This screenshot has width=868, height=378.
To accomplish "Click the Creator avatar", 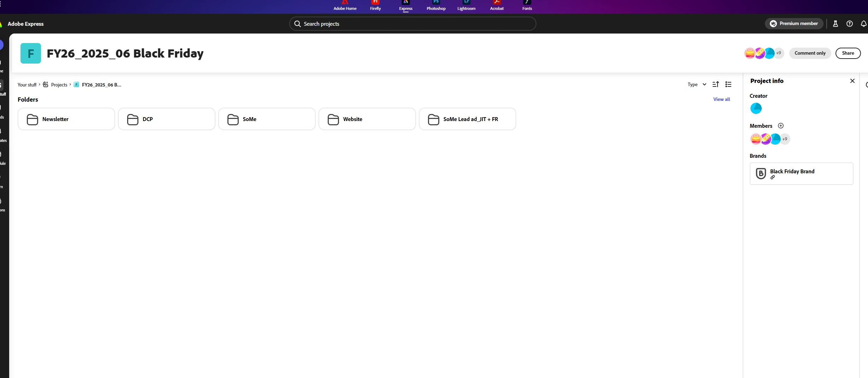I will pyautogui.click(x=756, y=108).
